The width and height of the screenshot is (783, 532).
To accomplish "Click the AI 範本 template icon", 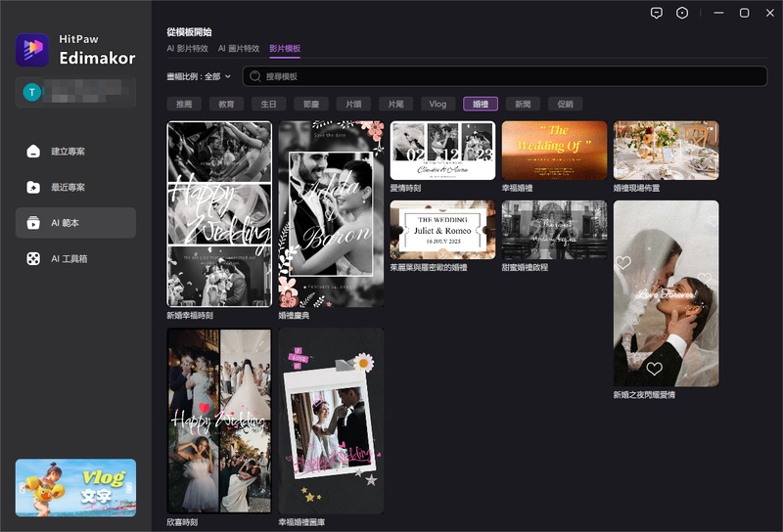I will point(33,223).
